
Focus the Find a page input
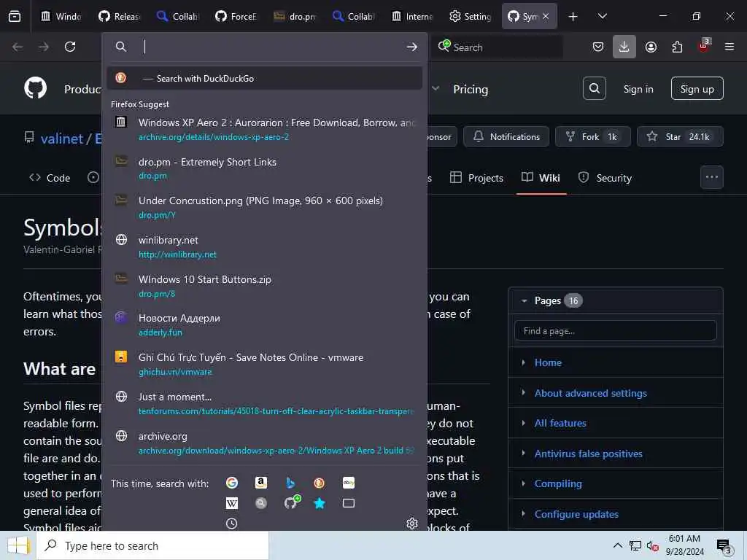click(x=616, y=330)
